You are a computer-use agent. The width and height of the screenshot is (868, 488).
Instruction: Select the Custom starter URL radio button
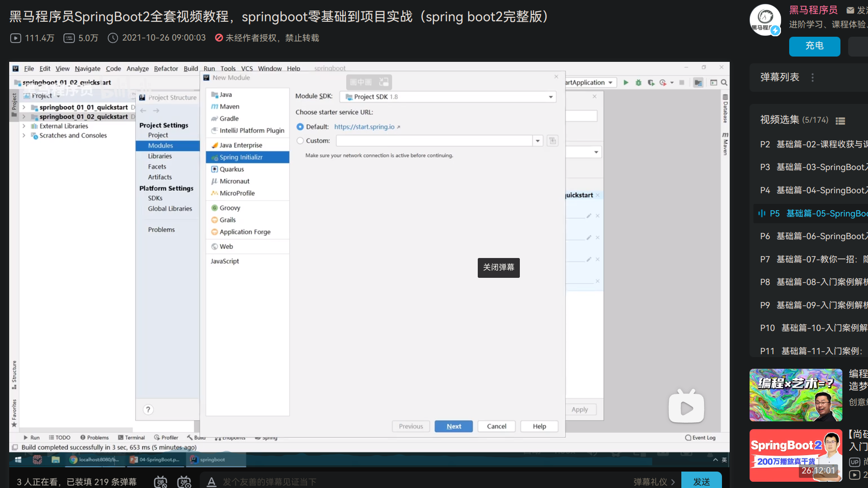(300, 141)
